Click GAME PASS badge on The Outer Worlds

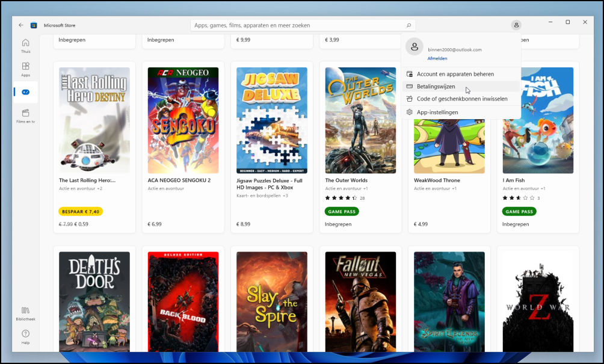pos(342,211)
